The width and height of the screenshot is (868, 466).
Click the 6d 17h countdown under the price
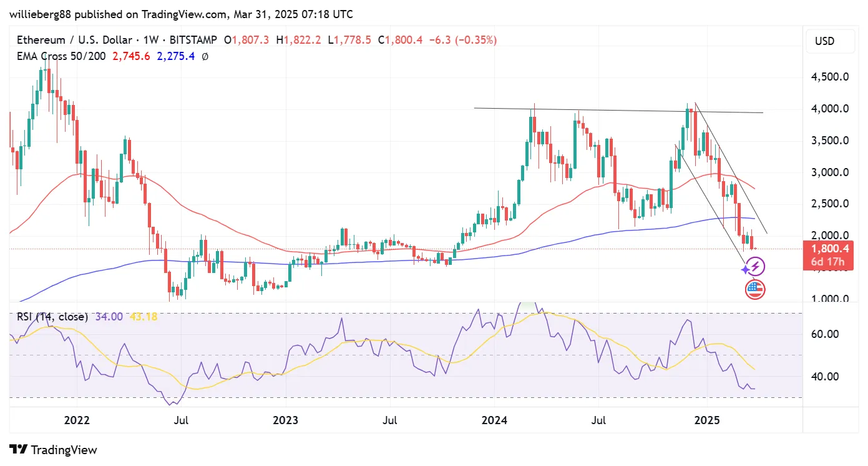click(x=829, y=262)
